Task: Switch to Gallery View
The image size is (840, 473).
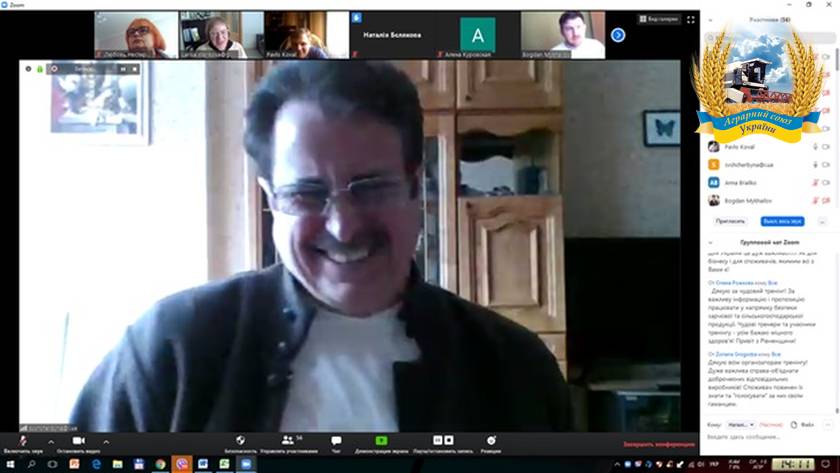Action: point(659,19)
